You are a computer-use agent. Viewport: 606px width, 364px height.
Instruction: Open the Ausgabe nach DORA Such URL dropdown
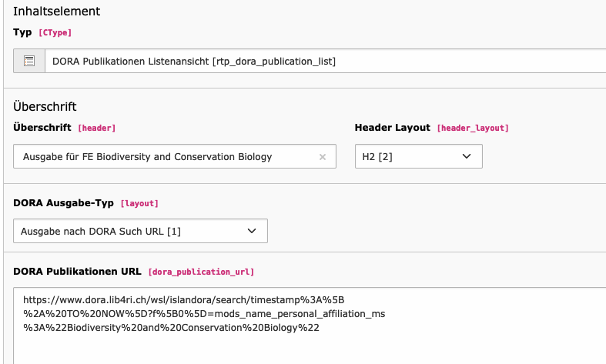click(x=140, y=231)
